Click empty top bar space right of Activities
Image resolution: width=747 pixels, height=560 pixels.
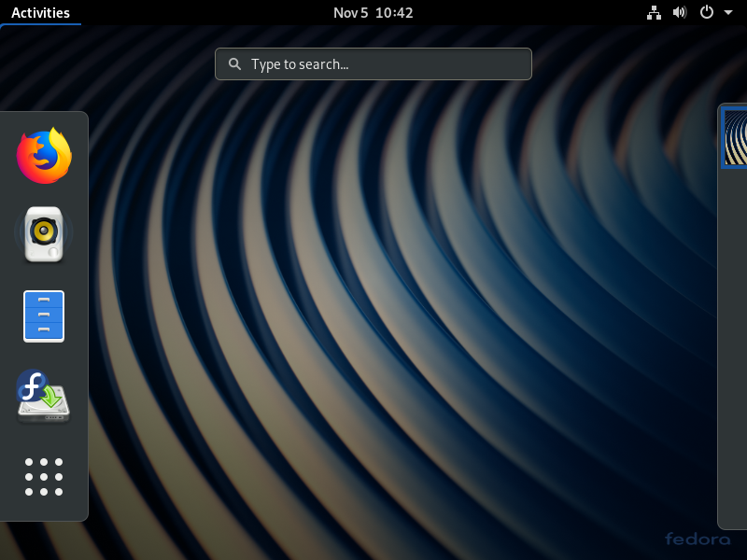point(205,12)
